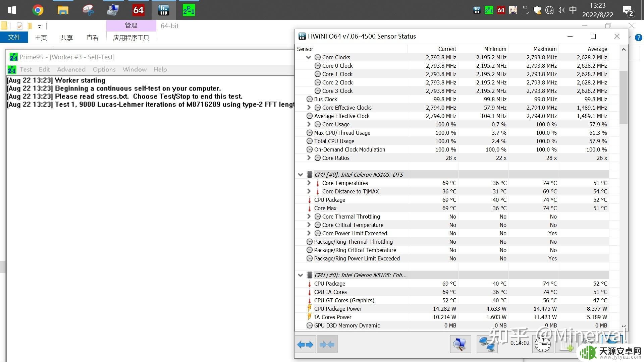Click HWiNFO expand-columns arrows button
The image size is (644, 362).
point(305,344)
